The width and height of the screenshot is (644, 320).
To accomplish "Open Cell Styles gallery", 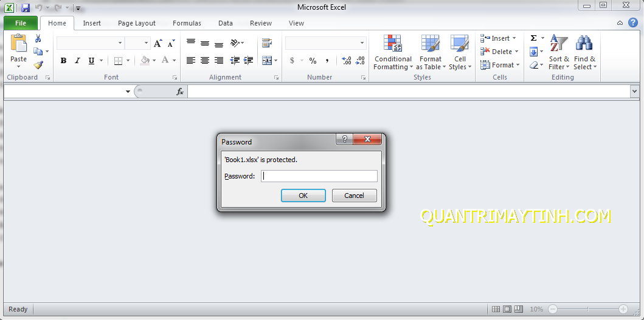I will 460,52.
